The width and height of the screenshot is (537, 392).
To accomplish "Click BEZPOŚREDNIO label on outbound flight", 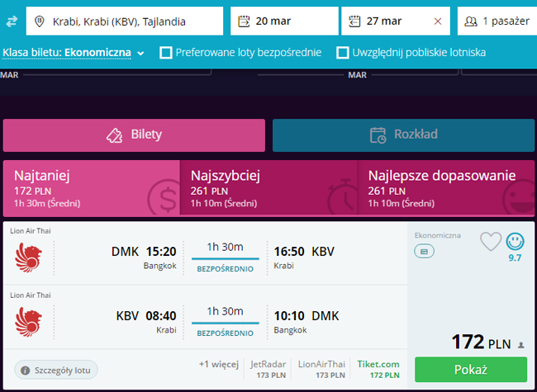I will click(x=225, y=269).
